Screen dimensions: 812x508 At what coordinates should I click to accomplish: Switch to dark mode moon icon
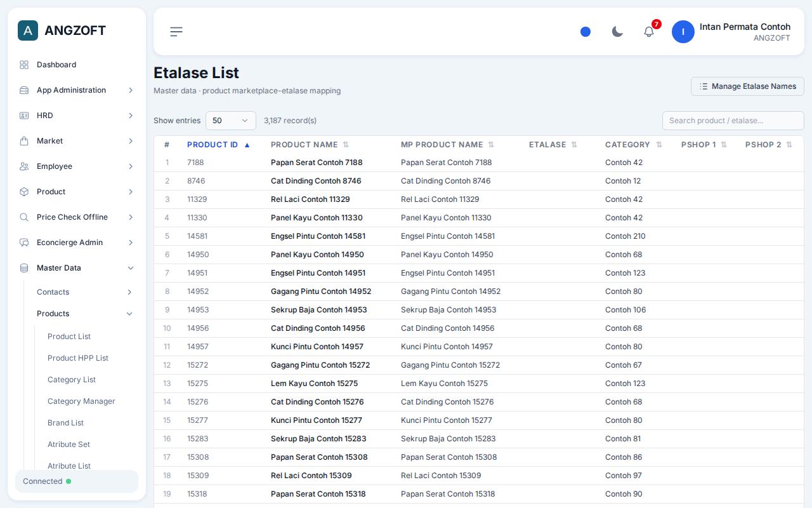tap(617, 32)
